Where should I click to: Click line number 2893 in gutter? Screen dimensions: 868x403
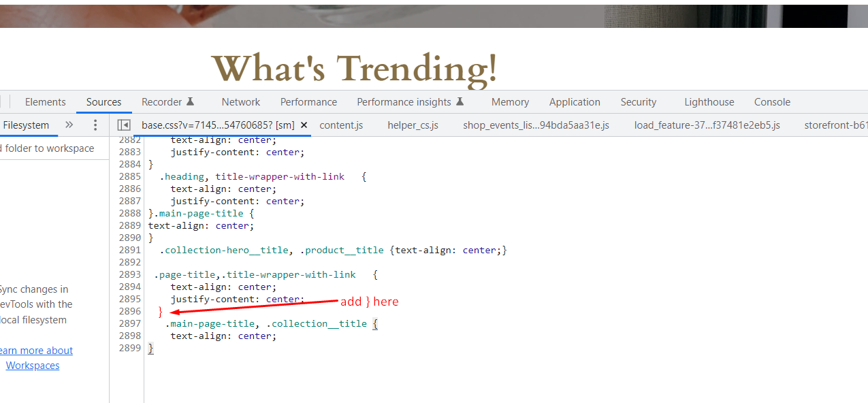129,275
